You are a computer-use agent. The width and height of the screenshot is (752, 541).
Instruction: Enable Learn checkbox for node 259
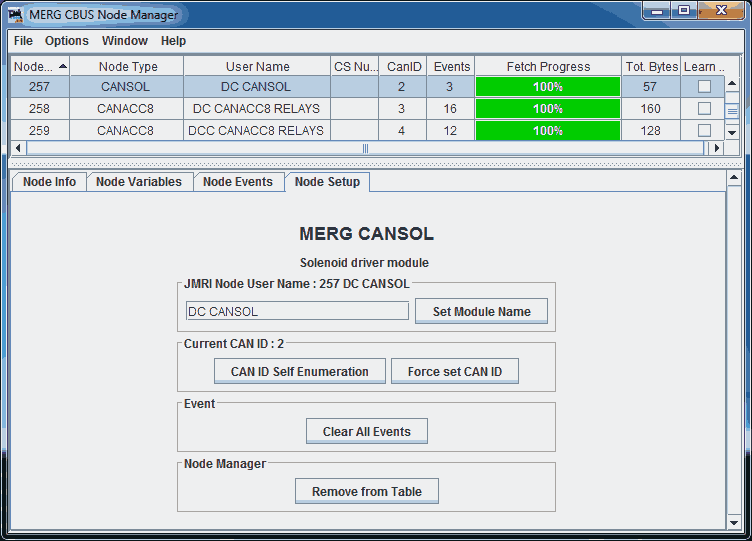pyautogui.click(x=704, y=130)
